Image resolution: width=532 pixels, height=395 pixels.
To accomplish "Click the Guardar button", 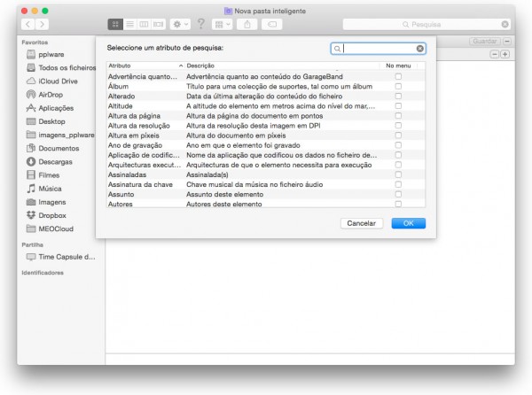I will tap(485, 42).
